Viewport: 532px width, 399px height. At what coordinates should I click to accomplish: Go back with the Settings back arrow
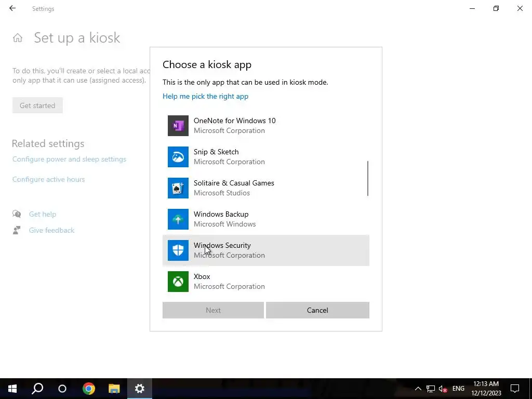12,8
